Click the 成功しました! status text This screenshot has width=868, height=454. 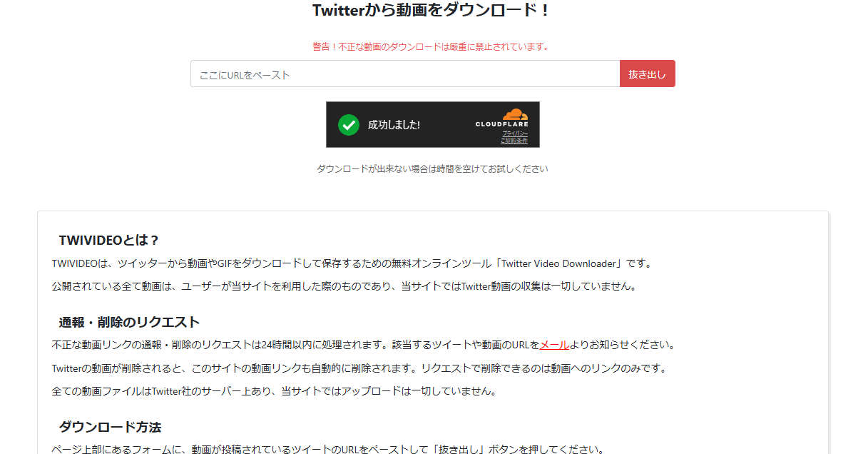394,125
